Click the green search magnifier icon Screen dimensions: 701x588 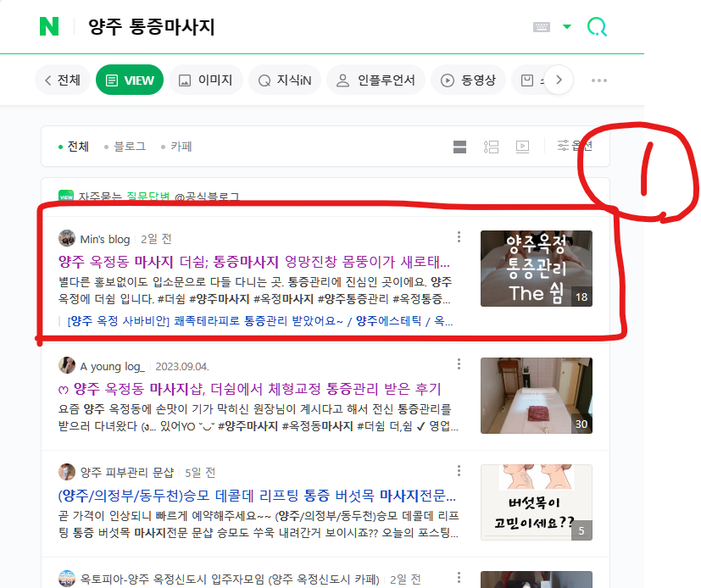597,27
